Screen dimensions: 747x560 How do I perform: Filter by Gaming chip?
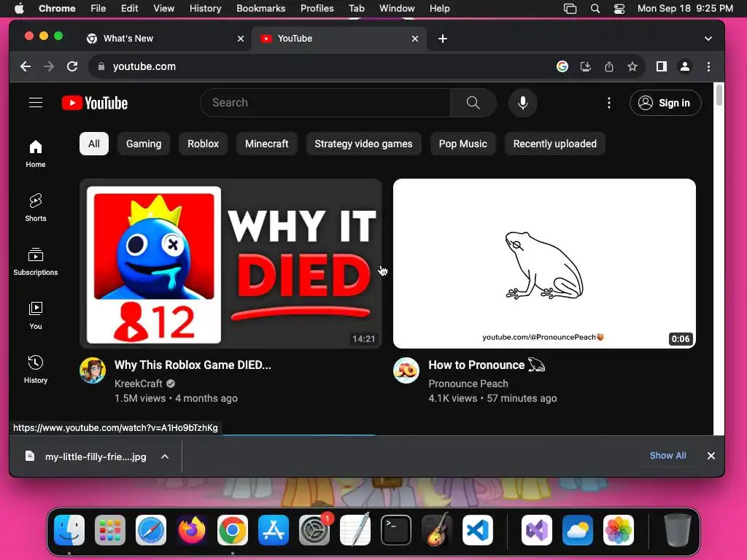click(x=144, y=144)
